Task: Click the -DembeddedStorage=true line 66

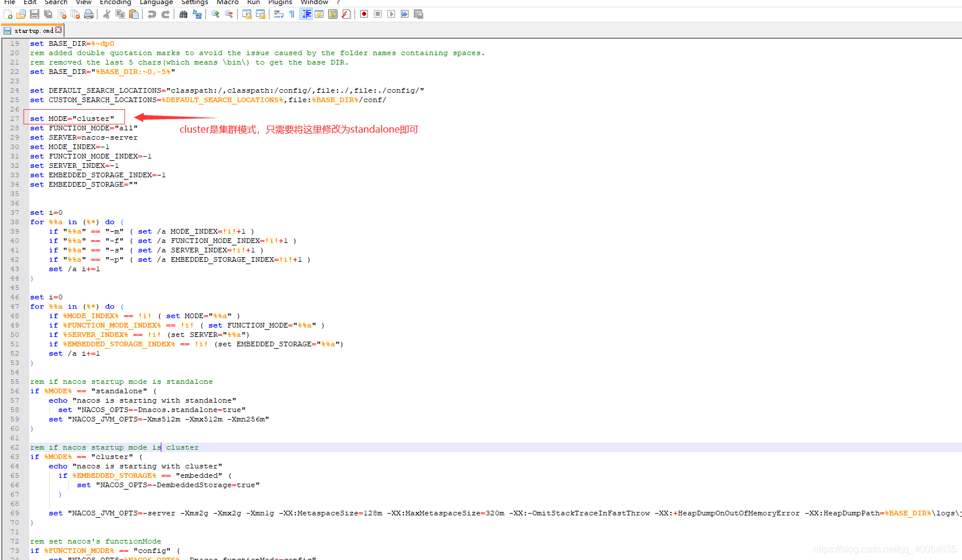Action: pos(168,485)
